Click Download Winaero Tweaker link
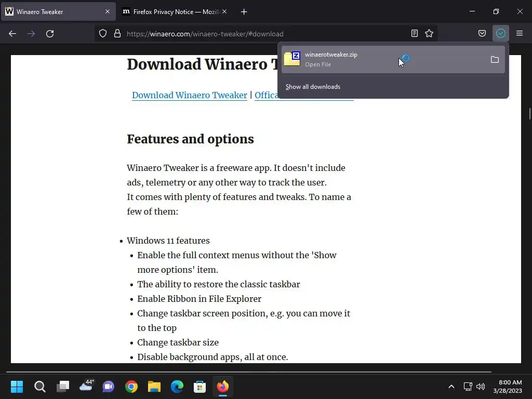 click(x=189, y=96)
